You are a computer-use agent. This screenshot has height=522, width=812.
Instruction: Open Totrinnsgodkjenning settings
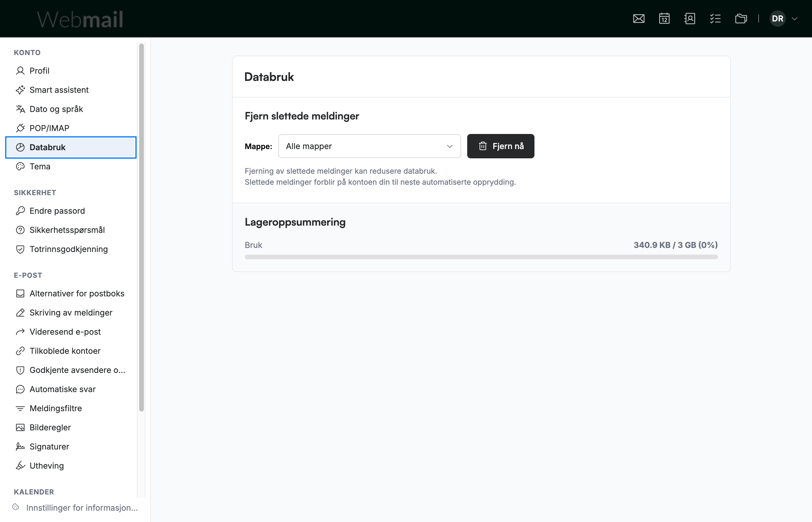[x=71, y=249]
